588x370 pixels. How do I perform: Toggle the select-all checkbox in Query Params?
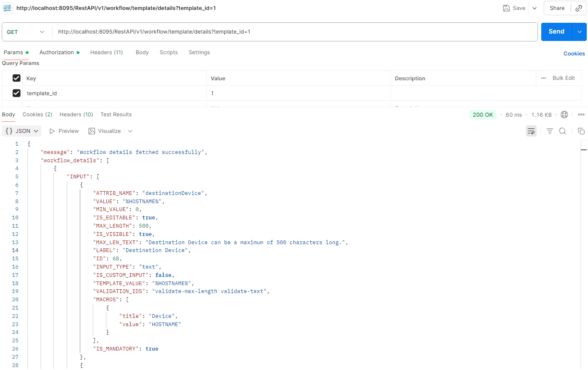point(17,78)
